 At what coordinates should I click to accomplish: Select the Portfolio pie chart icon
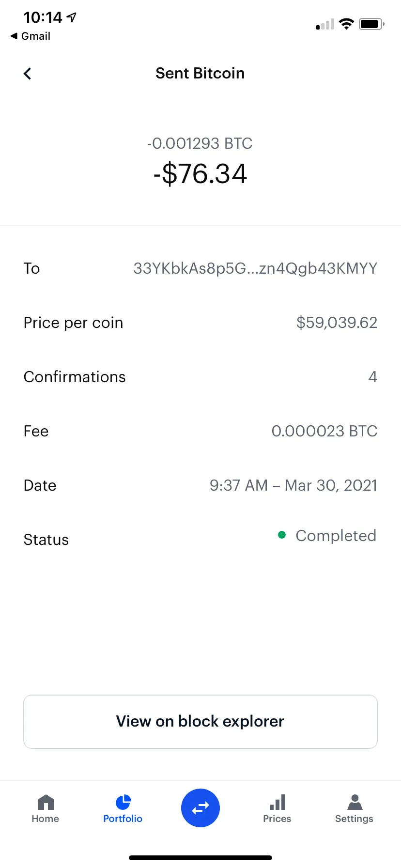click(123, 802)
